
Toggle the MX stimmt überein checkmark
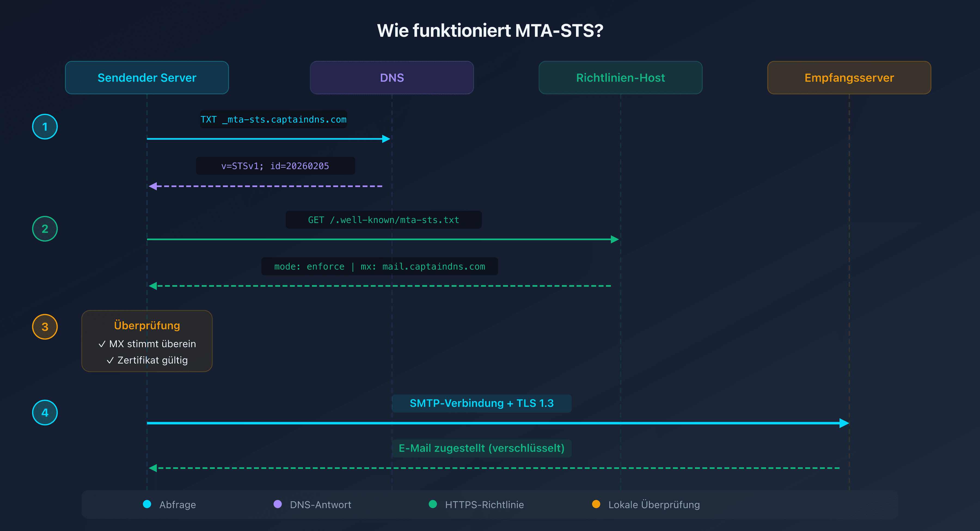[x=102, y=344]
